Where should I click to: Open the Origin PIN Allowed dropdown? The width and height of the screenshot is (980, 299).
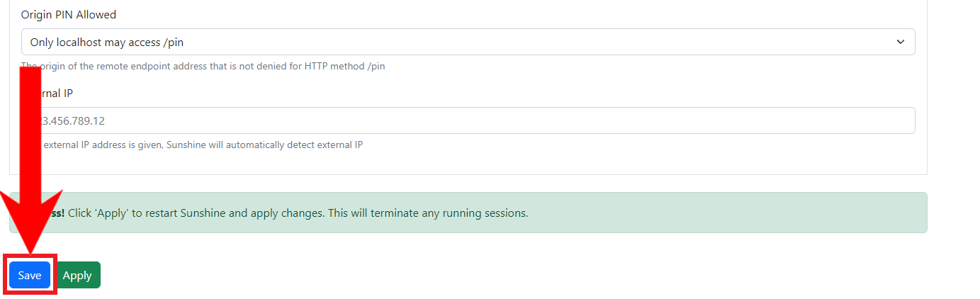tap(468, 42)
